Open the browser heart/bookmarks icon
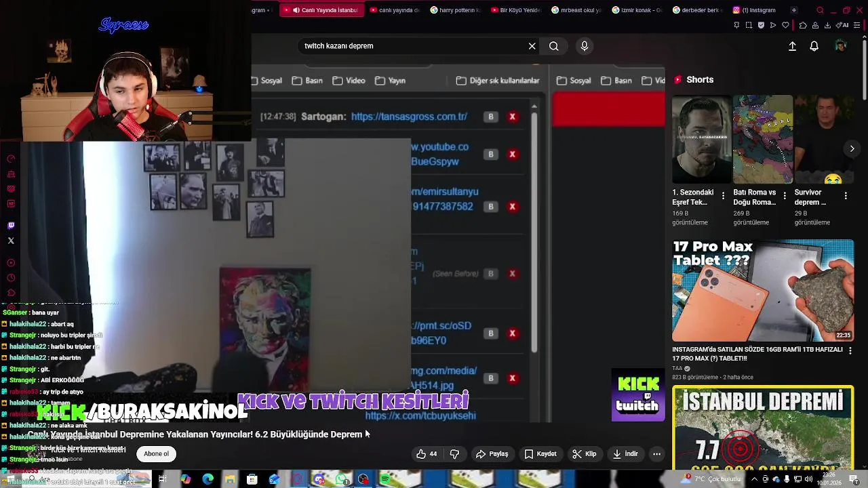The width and height of the screenshot is (868, 488). pyautogui.click(x=786, y=25)
